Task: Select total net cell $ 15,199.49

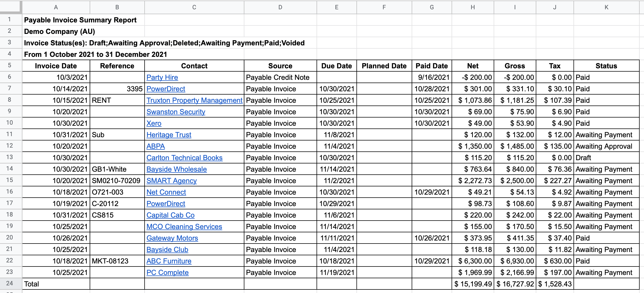Action: pyautogui.click(x=473, y=284)
